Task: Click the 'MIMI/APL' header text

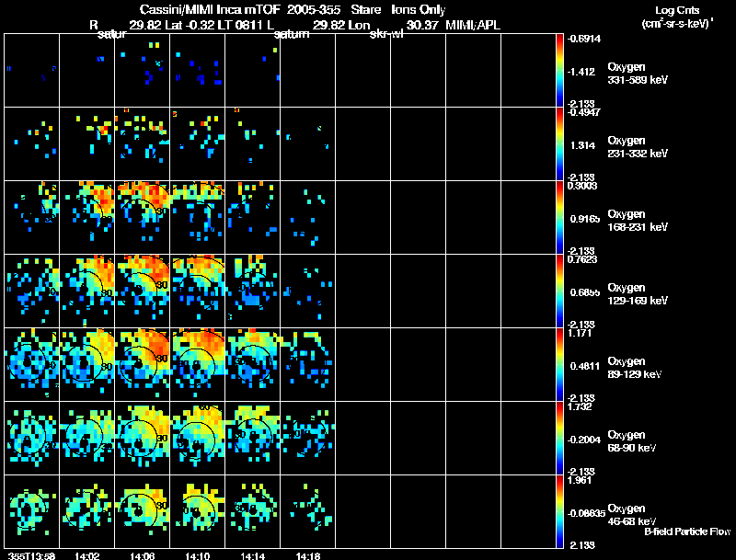Action: 473,25
